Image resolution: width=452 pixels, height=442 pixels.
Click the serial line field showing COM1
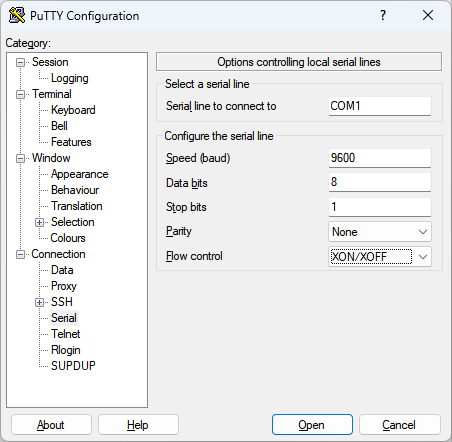click(380, 106)
